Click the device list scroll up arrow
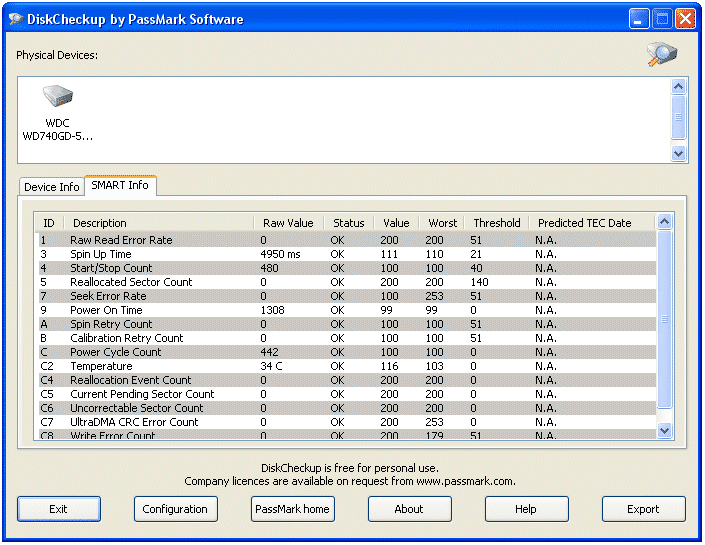Image resolution: width=705 pixels, height=545 pixels. pyautogui.click(x=678, y=86)
